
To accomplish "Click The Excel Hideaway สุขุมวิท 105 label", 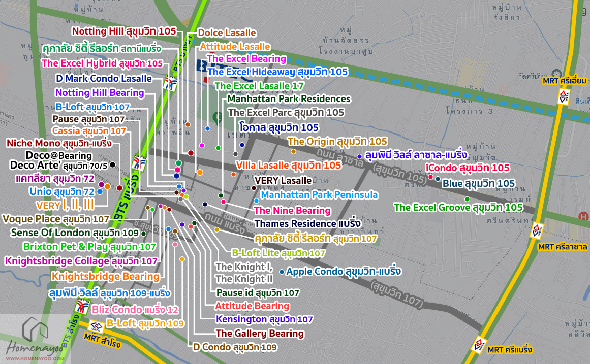I will click(277, 72).
